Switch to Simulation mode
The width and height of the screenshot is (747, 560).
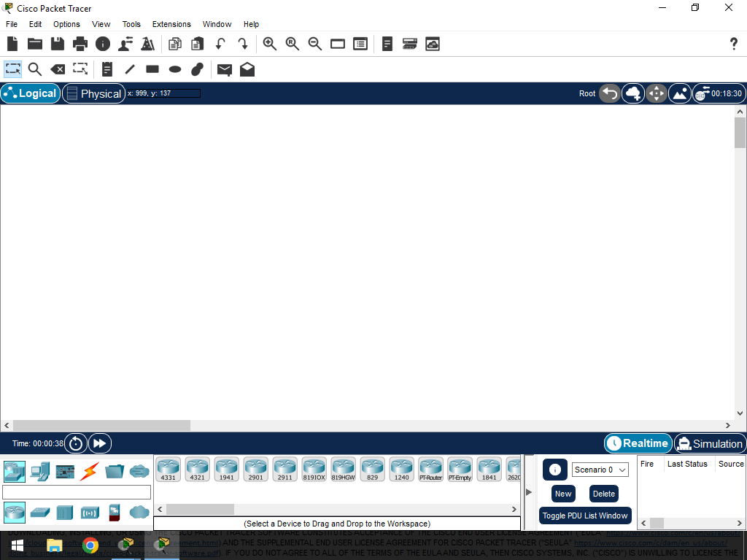tap(708, 443)
